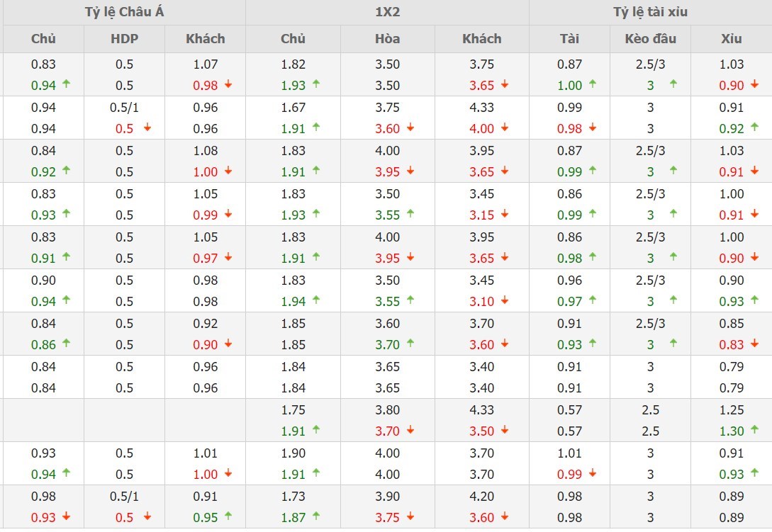Click the red down arrow beside red 4.00
Screen dimensions: 772x532
coord(505,128)
